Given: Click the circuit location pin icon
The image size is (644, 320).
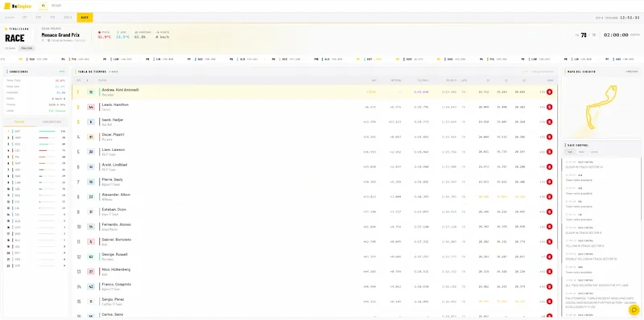Looking at the screenshot, I should (48, 40).
